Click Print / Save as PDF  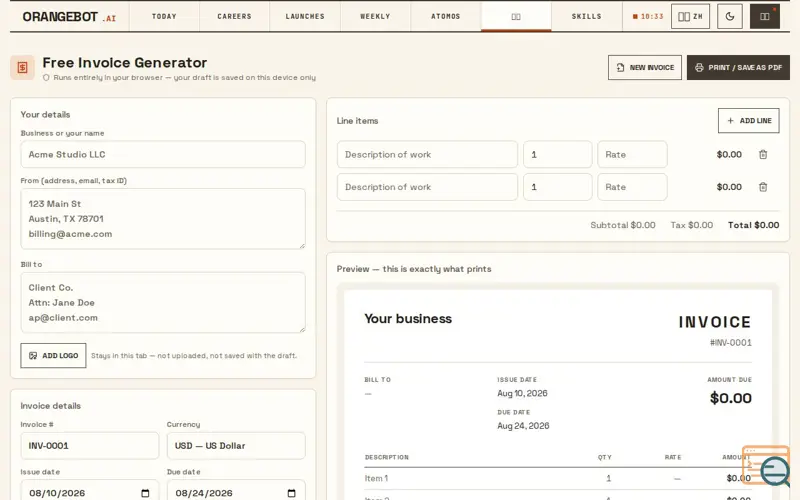pos(738,67)
